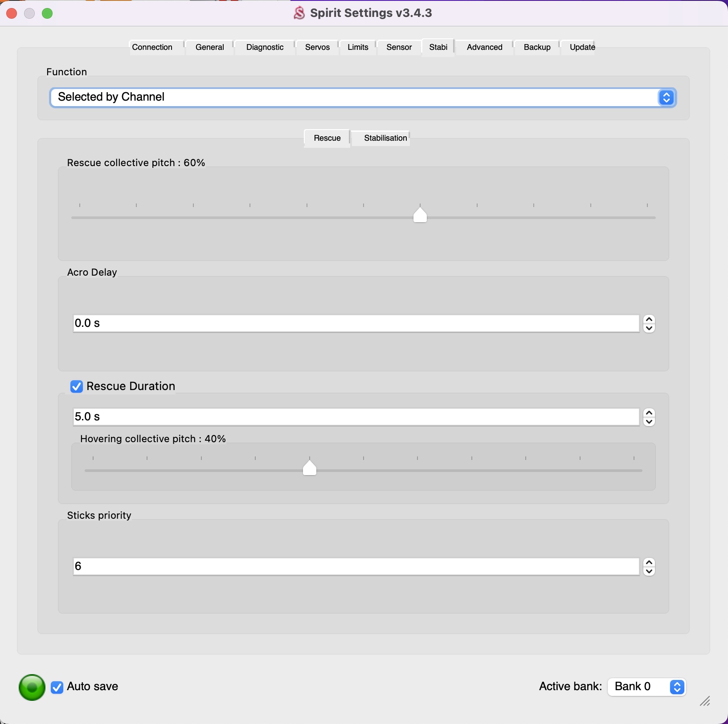Click the Sticks priority input field
Viewport: 728px width, 724px height.
[356, 566]
